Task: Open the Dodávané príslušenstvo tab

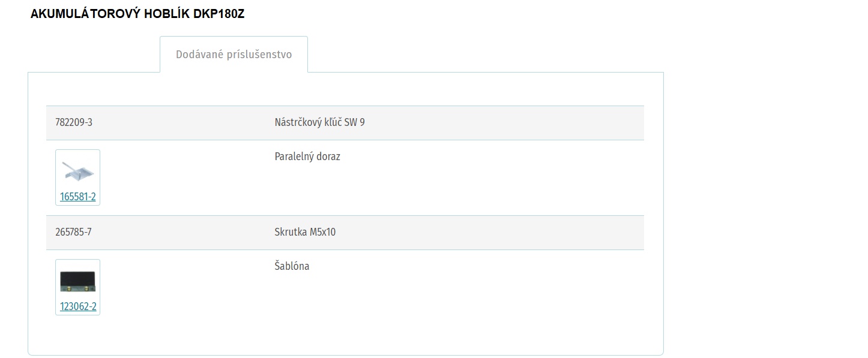Action: (234, 55)
